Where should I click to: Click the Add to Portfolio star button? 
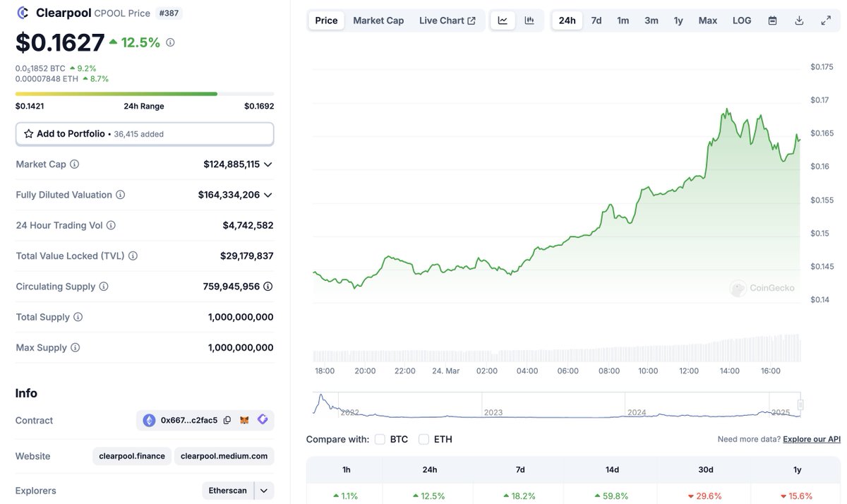pos(28,132)
